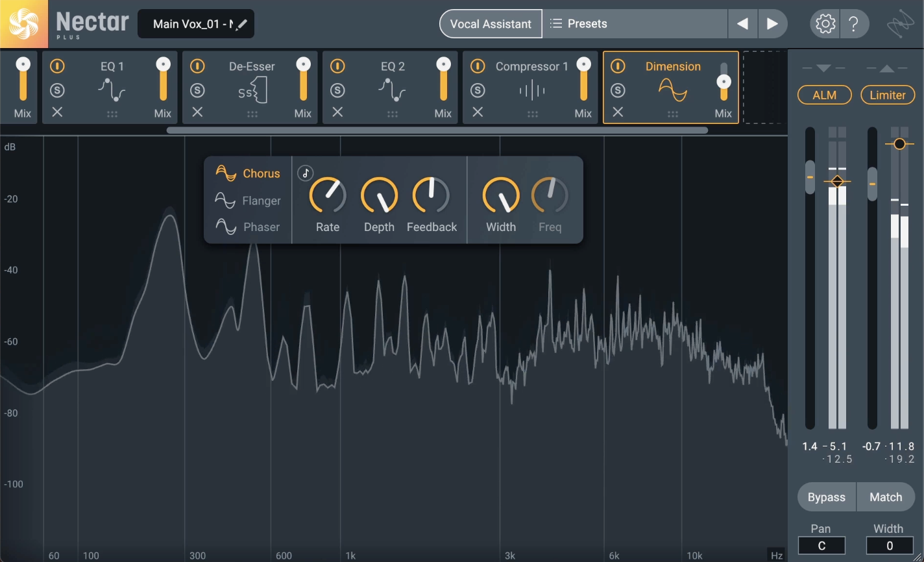Select Chorus mode

pos(248,173)
